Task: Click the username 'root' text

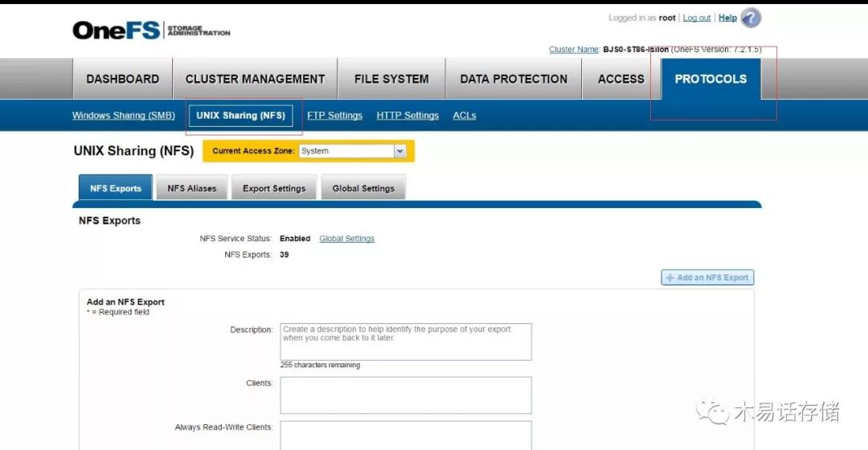Action: click(667, 18)
